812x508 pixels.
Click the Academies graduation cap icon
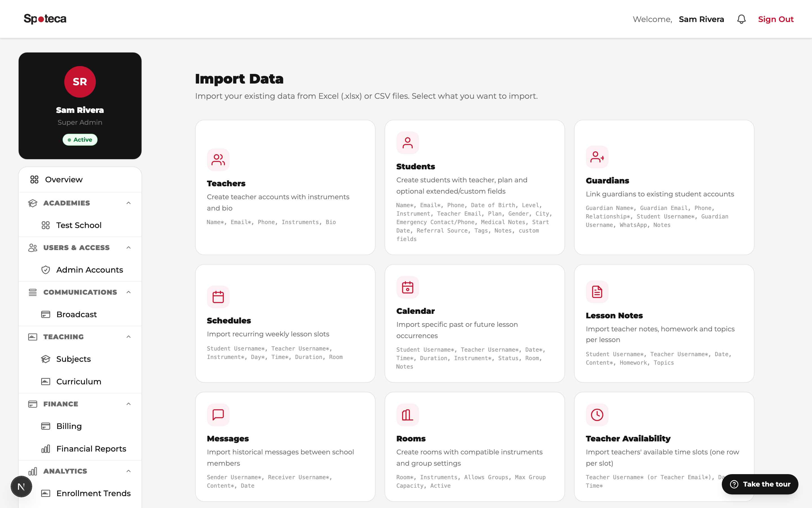(32, 203)
